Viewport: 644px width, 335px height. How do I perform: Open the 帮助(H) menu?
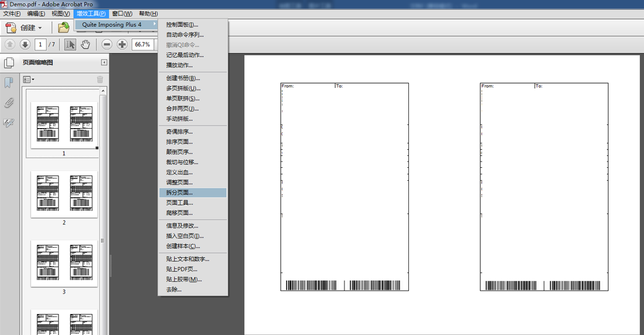point(148,13)
